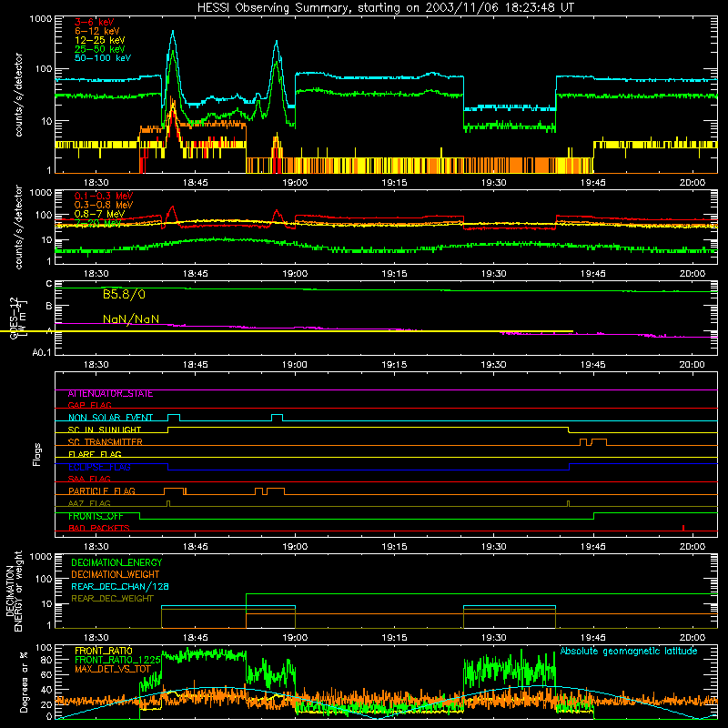Click the HESSI Observing Summary title
The image size is (728, 728).
point(385,8)
